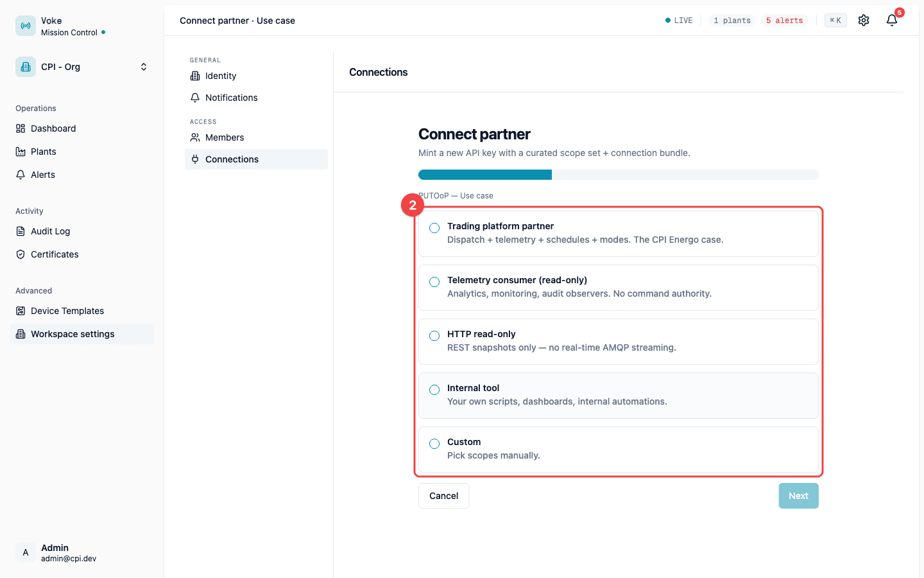Select the Custom radio button
The image size is (924, 578).
434,444
